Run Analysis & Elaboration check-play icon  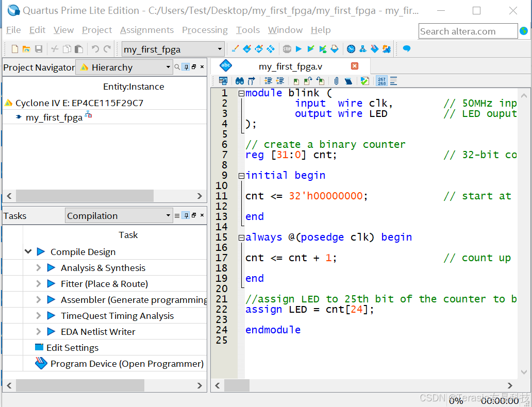[x=311, y=49]
